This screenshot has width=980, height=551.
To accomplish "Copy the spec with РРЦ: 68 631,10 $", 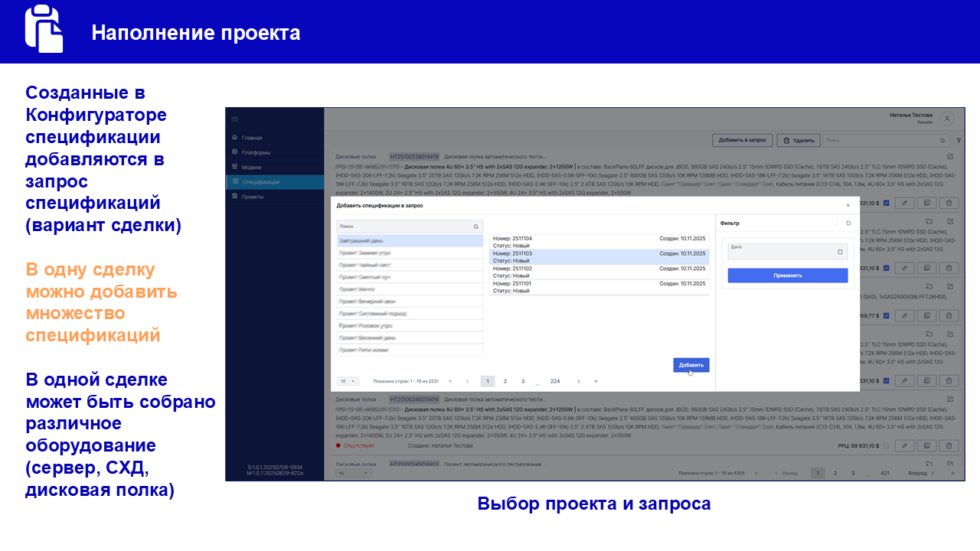I will pyautogui.click(x=927, y=445).
